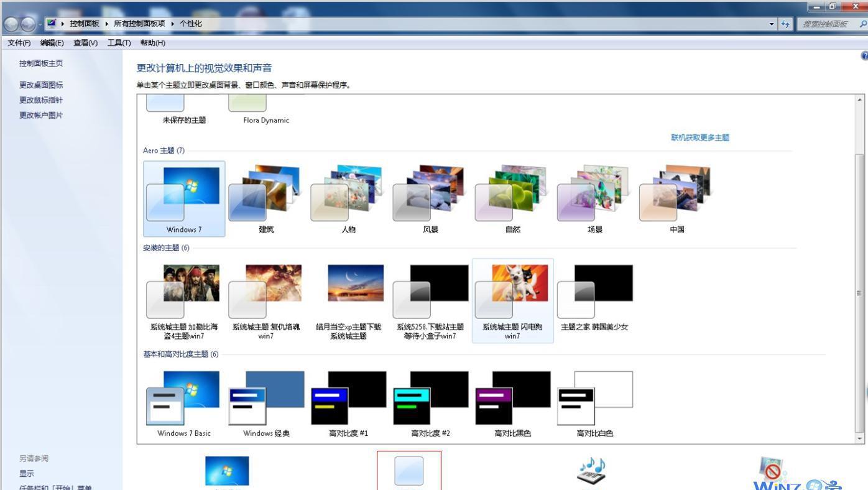Open the 编辑(E) menu
Viewport: 868px width, 490px height.
(52, 43)
